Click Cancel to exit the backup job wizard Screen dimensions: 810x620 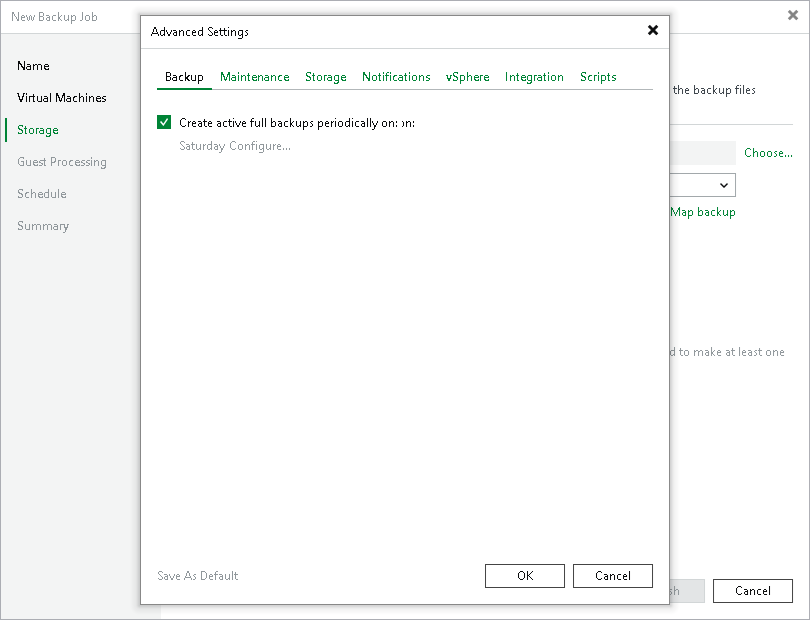(752, 590)
